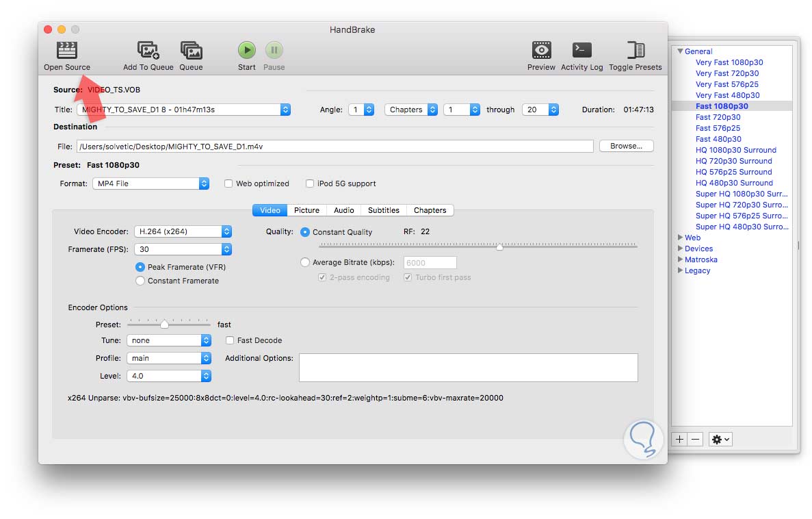Open the Profile dropdown

[x=169, y=357]
